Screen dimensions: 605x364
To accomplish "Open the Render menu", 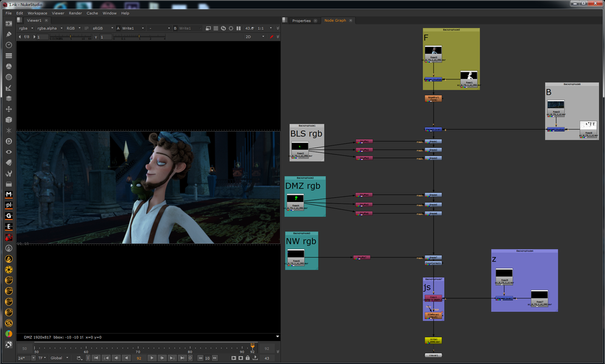I will pos(75,13).
